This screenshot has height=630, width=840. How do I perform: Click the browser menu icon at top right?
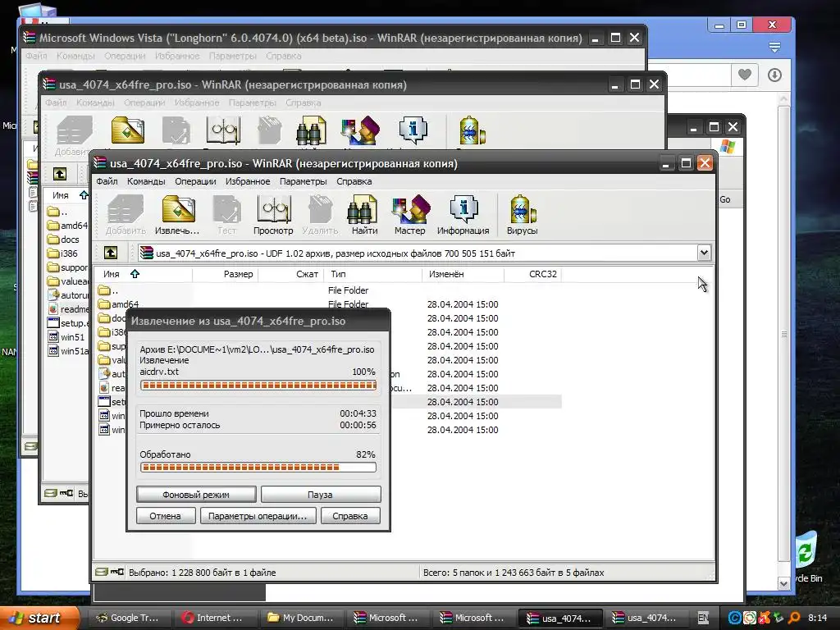point(774,47)
